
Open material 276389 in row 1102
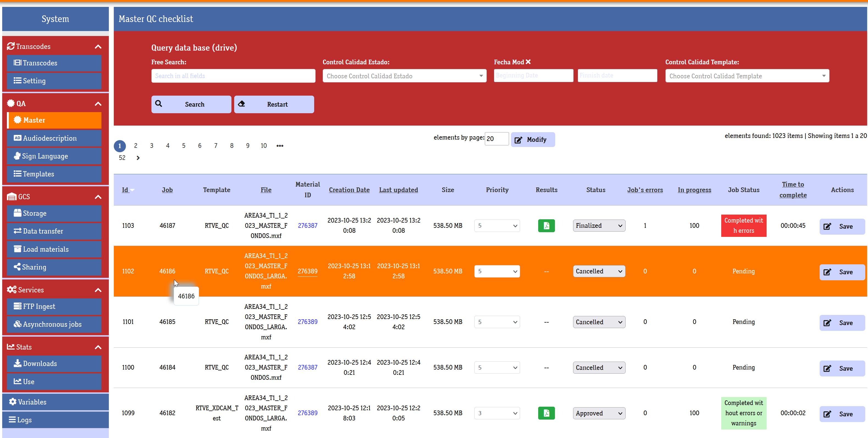pyautogui.click(x=307, y=271)
